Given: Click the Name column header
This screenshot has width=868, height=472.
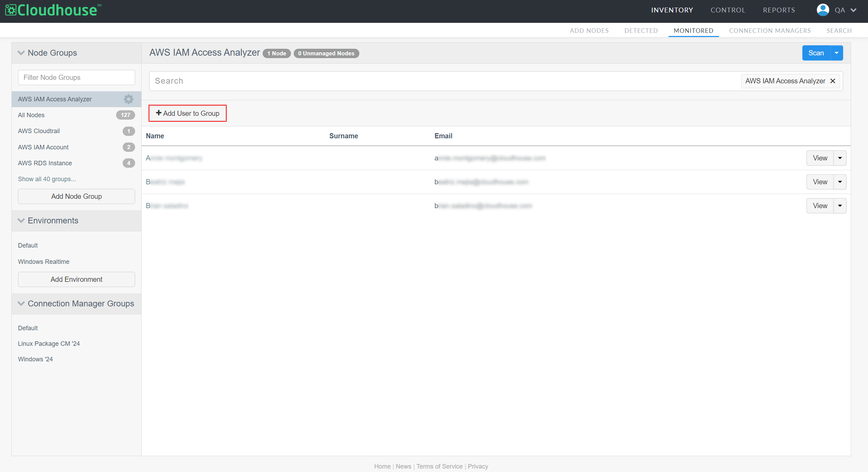Looking at the screenshot, I should point(155,136).
